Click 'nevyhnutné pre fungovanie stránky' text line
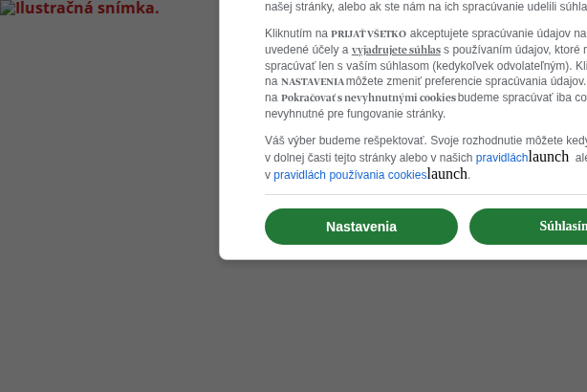 pos(355,114)
